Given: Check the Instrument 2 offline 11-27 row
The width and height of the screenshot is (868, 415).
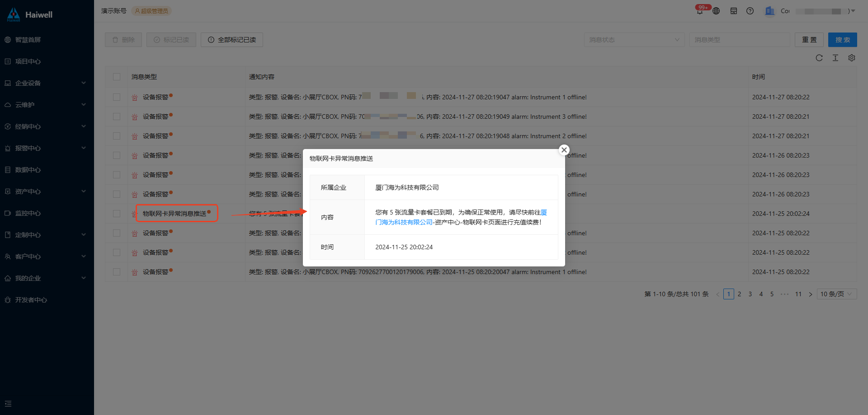Looking at the screenshot, I should pos(117,136).
